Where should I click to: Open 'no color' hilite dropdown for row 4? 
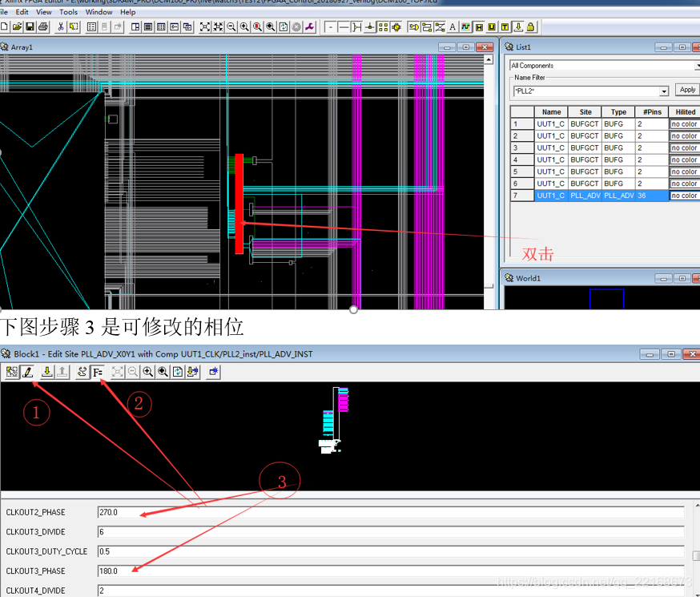pyautogui.click(x=685, y=159)
